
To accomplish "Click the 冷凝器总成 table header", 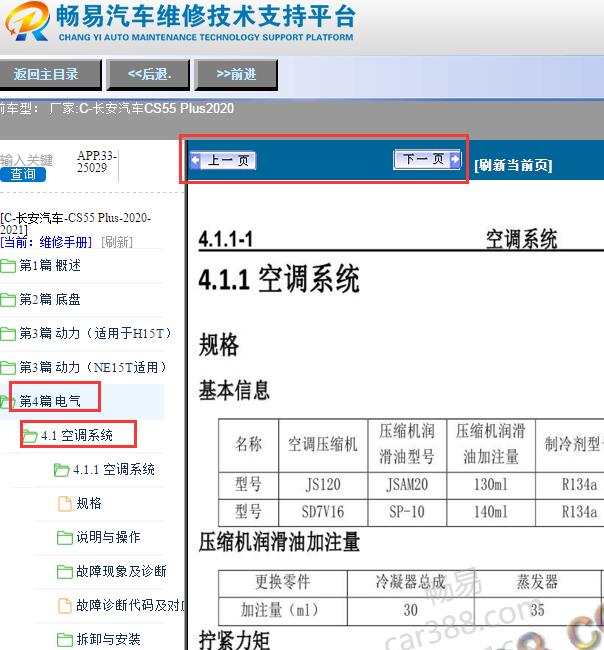I will click(x=410, y=582).
